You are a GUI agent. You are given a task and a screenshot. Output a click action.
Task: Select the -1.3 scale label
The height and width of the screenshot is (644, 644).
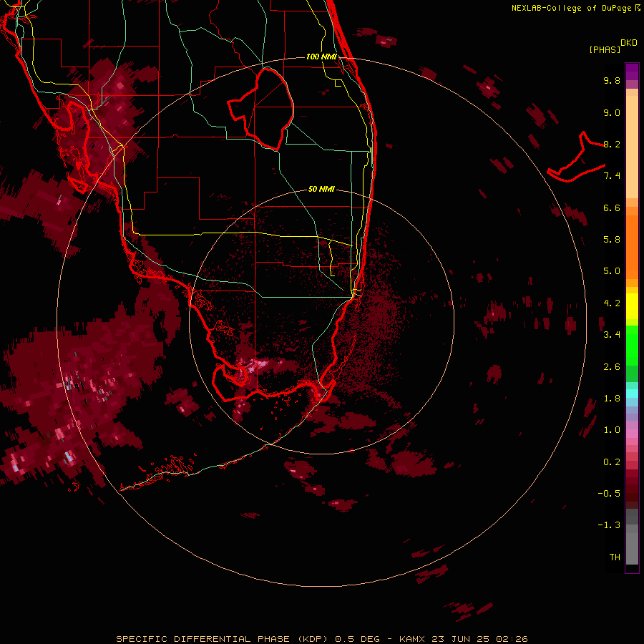point(609,525)
